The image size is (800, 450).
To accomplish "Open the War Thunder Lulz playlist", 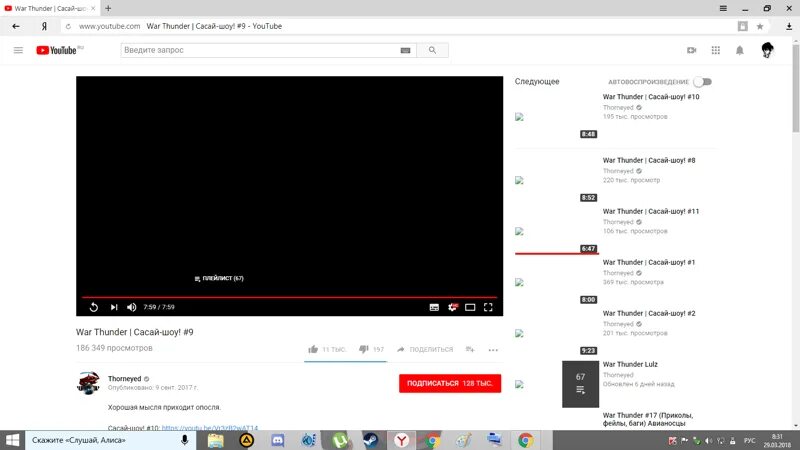I will [630, 364].
